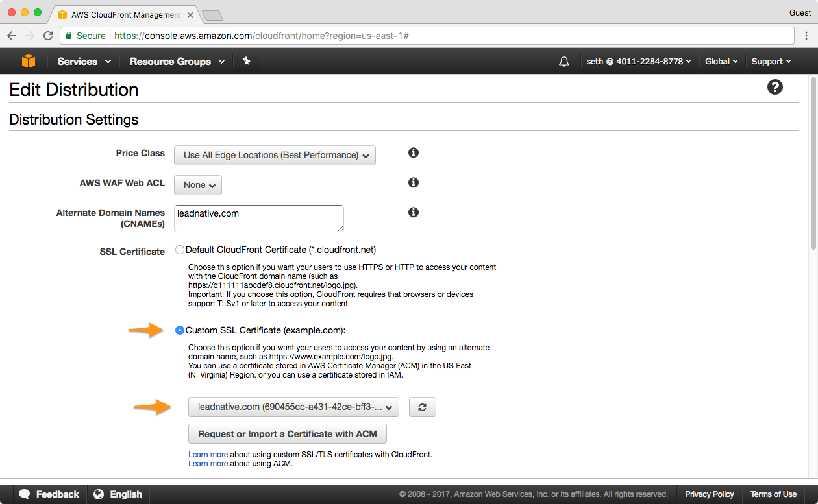Click the AWS orange cube logo
Viewport: 818px width, 504px height.
coord(29,61)
